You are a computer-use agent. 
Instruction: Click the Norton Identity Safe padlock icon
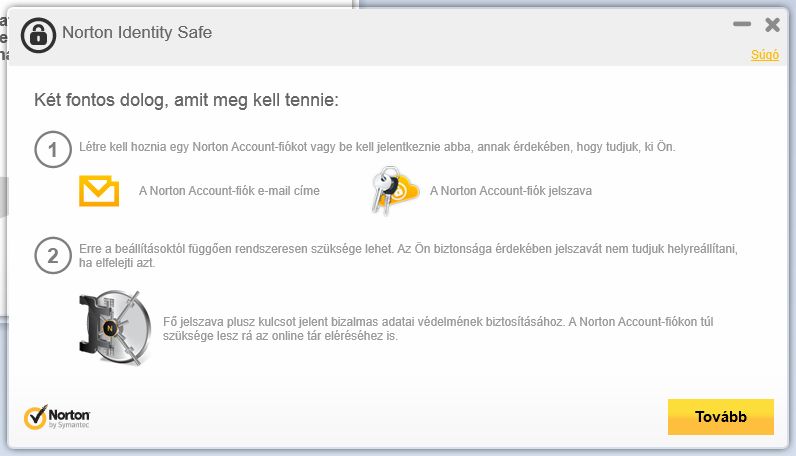pyautogui.click(x=38, y=35)
